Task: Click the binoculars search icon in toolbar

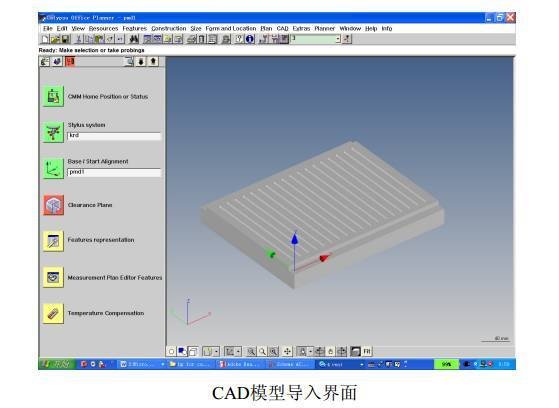Action: [134, 39]
